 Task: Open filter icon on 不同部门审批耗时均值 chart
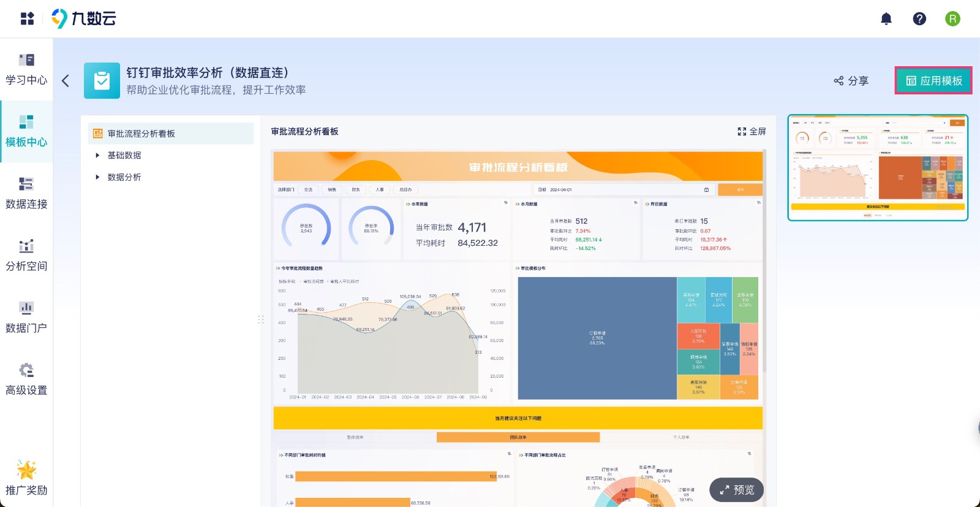tap(510, 454)
